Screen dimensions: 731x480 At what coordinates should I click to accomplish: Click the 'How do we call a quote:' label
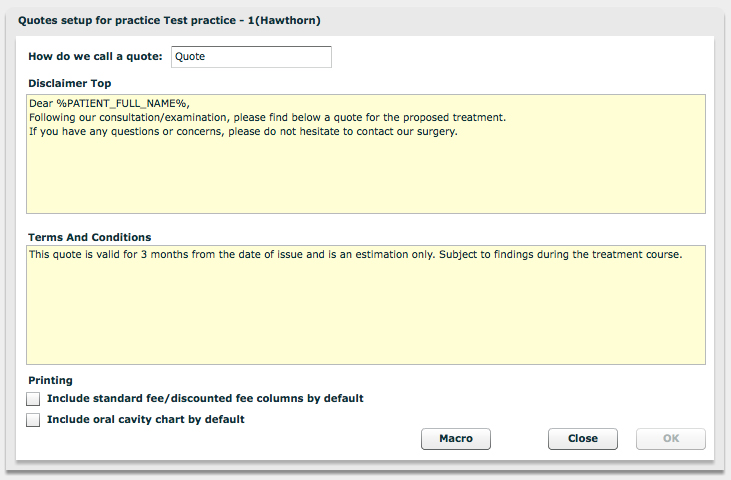coord(95,56)
